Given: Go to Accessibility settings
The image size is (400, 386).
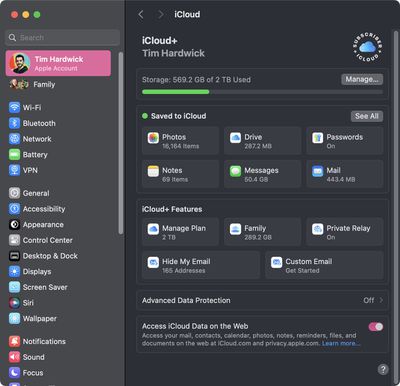Looking at the screenshot, I should coord(37,209).
